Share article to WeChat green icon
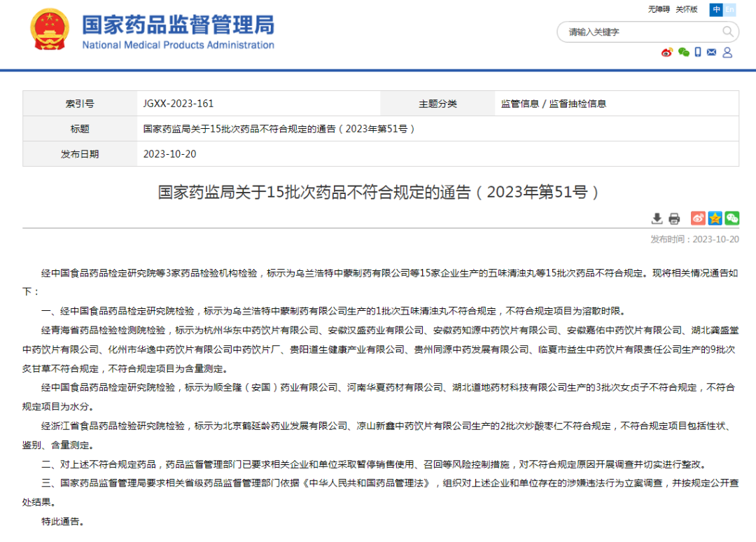This screenshot has width=756, height=542. click(732, 218)
